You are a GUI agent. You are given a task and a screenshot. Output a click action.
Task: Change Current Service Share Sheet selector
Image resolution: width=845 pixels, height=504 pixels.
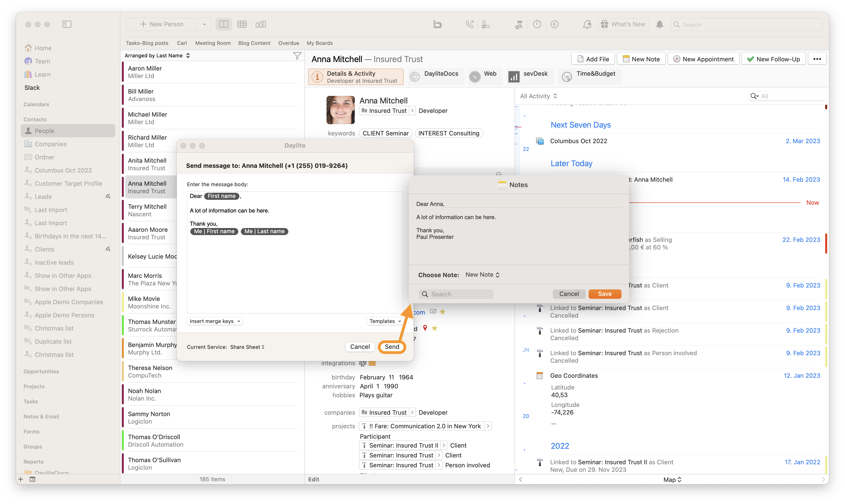coord(247,347)
